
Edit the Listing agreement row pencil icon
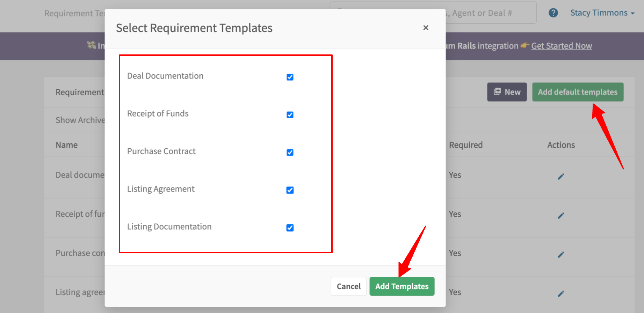(x=561, y=294)
